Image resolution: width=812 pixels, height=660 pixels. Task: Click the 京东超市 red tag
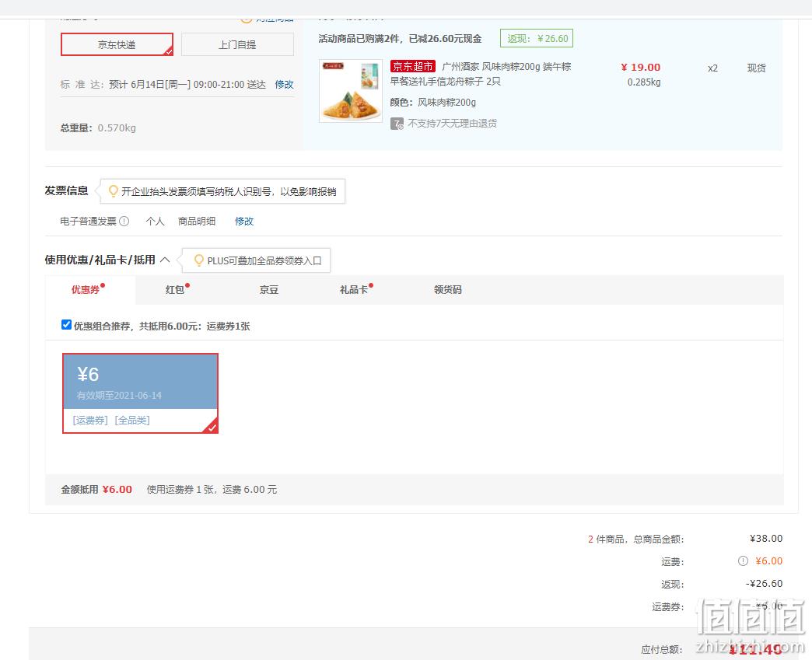[x=413, y=66]
